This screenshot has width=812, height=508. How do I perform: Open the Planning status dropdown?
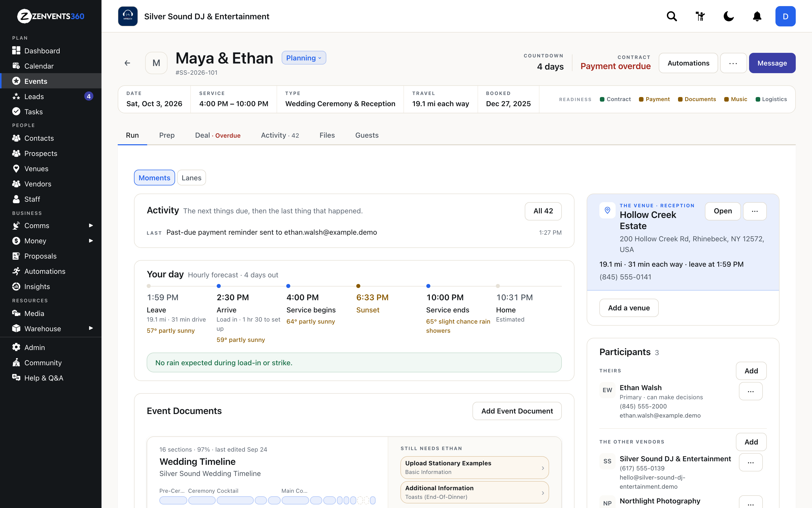(x=304, y=58)
